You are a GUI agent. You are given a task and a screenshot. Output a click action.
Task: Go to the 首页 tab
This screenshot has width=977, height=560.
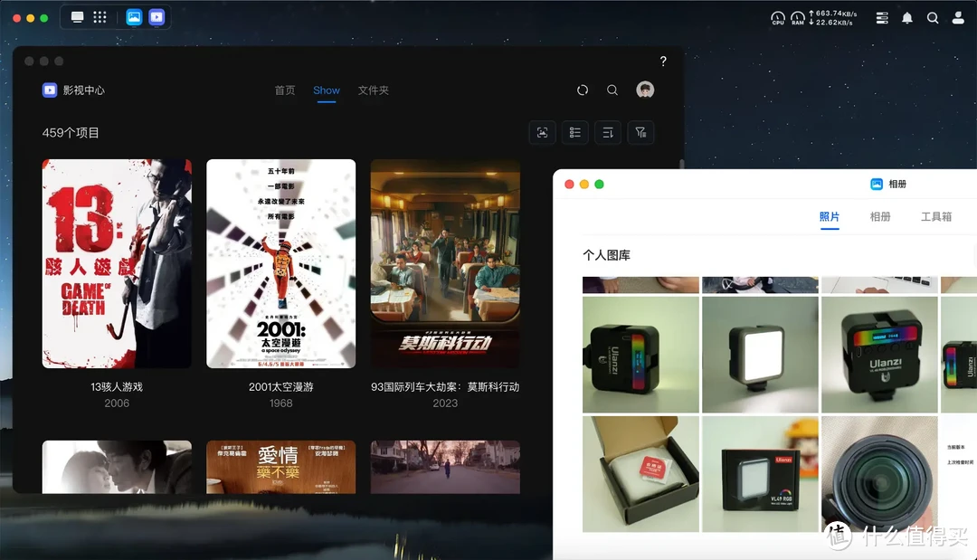(285, 90)
